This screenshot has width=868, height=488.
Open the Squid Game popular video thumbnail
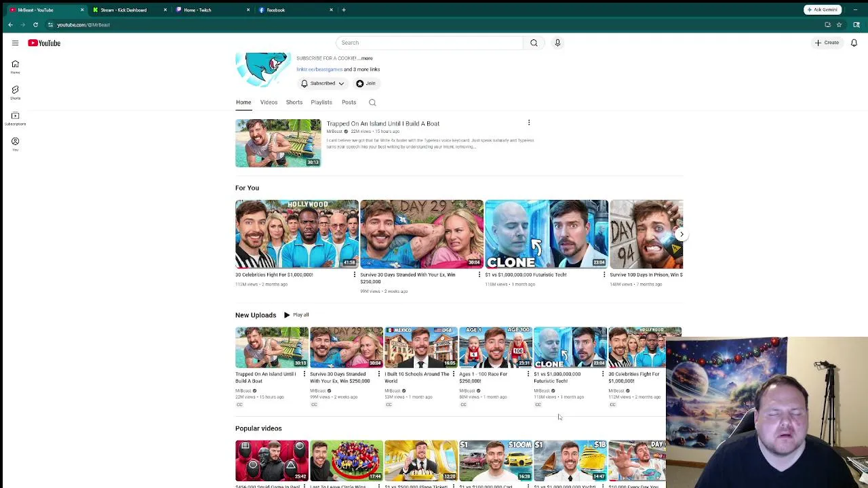coord(272,460)
